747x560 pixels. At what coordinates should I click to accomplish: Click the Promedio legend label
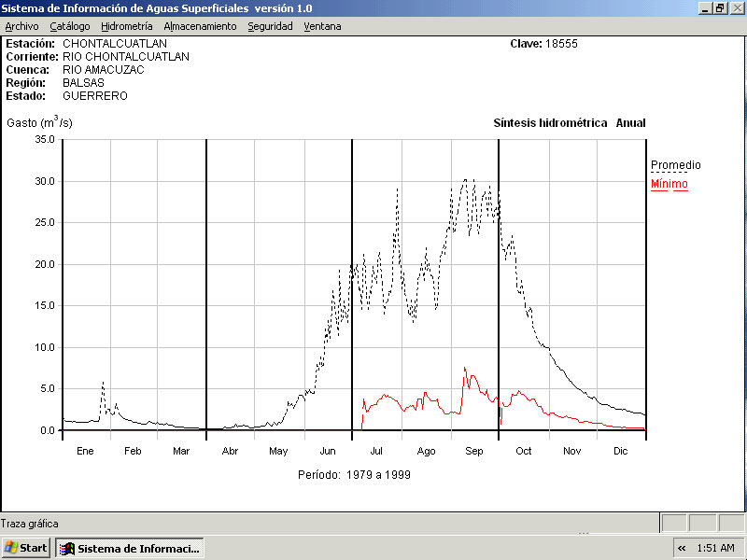[675, 165]
